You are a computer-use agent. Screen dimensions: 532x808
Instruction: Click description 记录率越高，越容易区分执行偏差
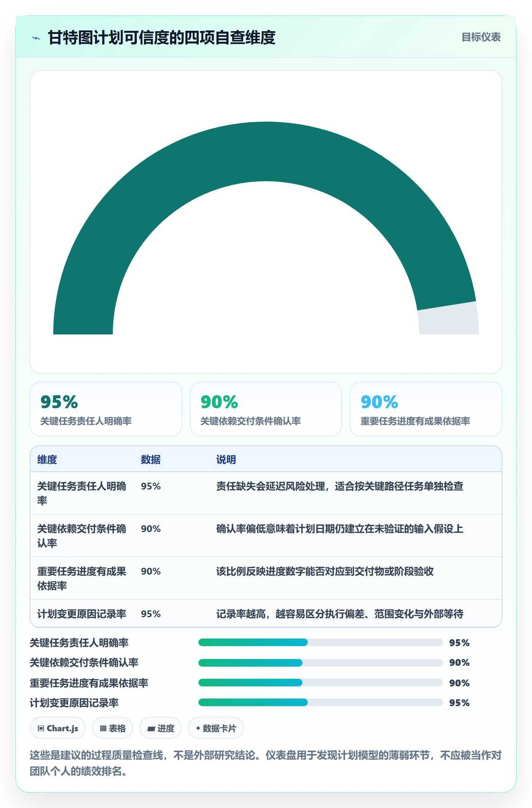pos(340,614)
